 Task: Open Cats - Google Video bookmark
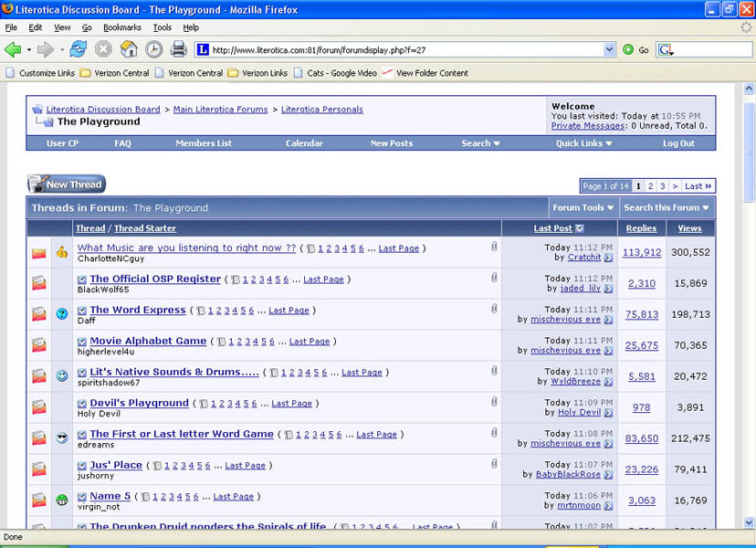[336, 73]
